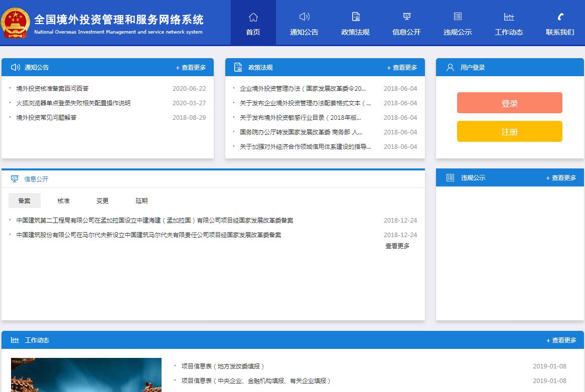The width and height of the screenshot is (585, 392).
Task: Click the national emblem logo
Action: coord(16,23)
